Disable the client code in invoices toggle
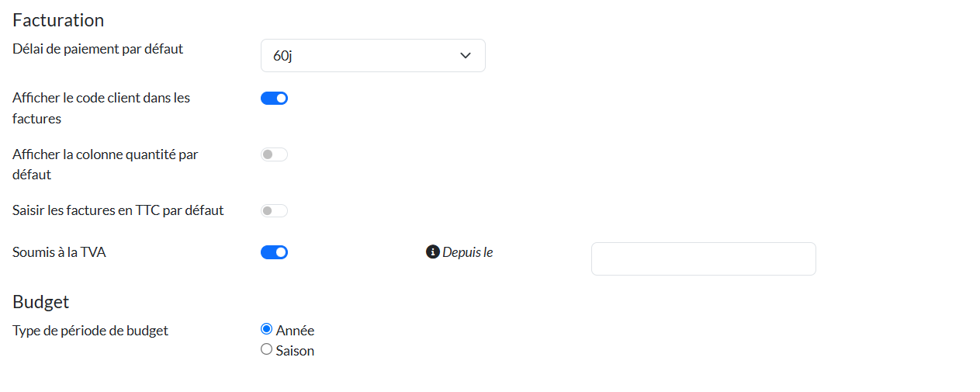The width and height of the screenshot is (980, 392). click(x=274, y=99)
